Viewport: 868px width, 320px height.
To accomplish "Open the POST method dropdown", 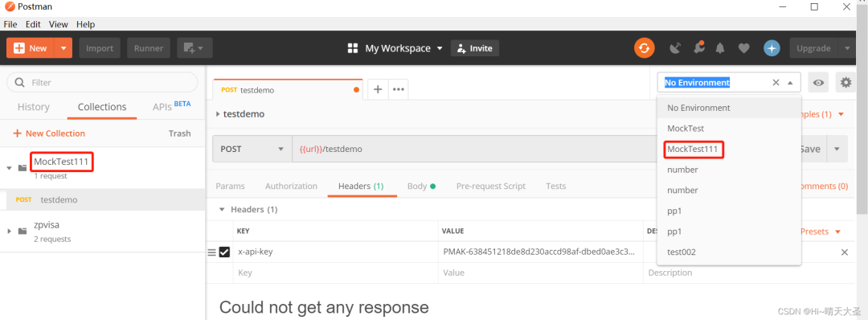I will (252, 149).
